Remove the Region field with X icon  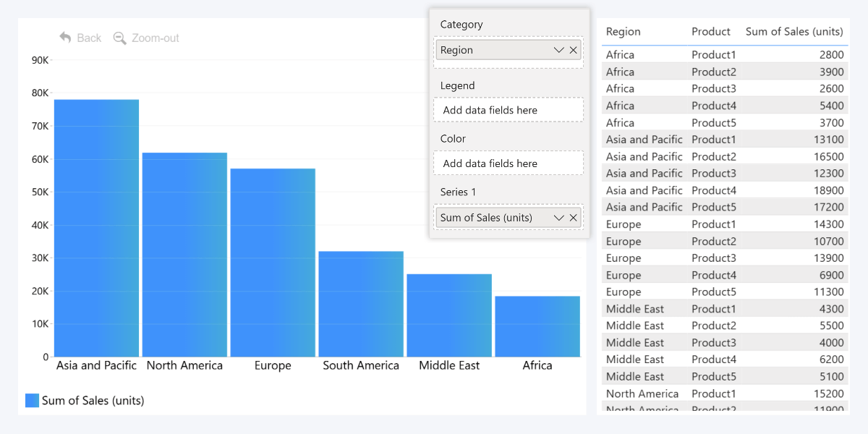[574, 50]
